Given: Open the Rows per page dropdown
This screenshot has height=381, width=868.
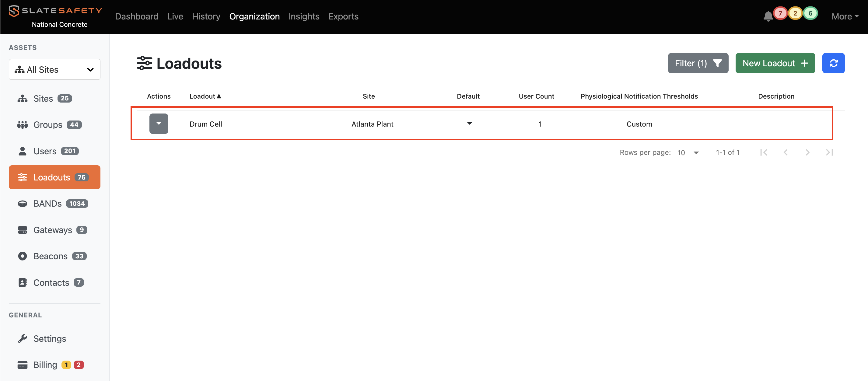Looking at the screenshot, I should coord(688,152).
